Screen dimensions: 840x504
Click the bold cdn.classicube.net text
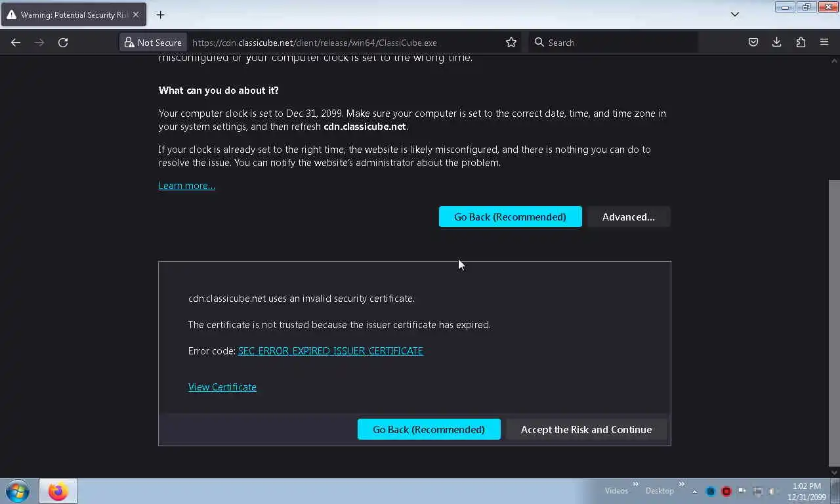[x=365, y=127]
